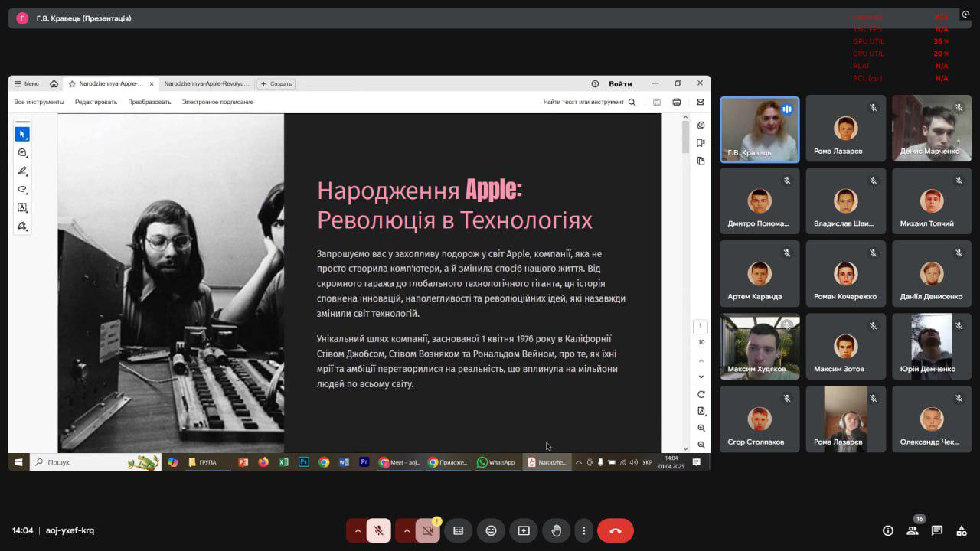The width and height of the screenshot is (980, 551).
Task: Pick the highlighter pen tool in Acrobat
Action: pyautogui.click(x=22, y=171)
